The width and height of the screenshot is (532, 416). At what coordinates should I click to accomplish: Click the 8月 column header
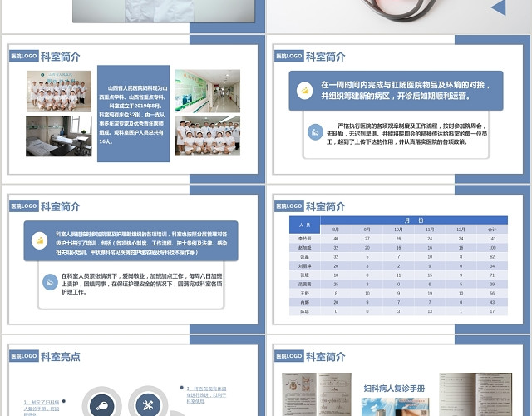point(336,230)
